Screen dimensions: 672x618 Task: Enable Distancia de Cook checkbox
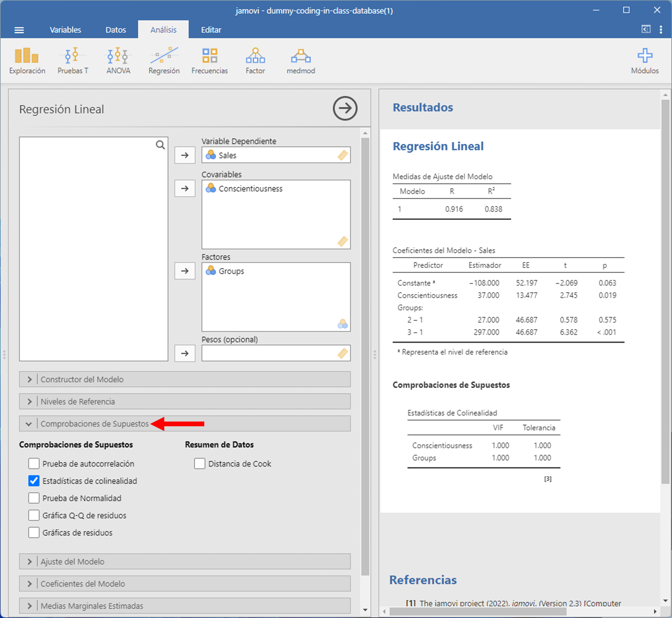200,463
